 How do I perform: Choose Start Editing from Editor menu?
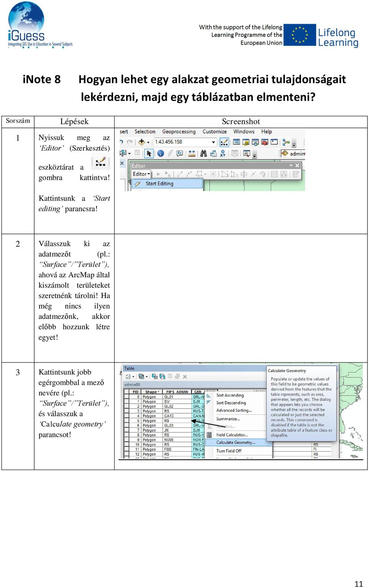[168, 184]
